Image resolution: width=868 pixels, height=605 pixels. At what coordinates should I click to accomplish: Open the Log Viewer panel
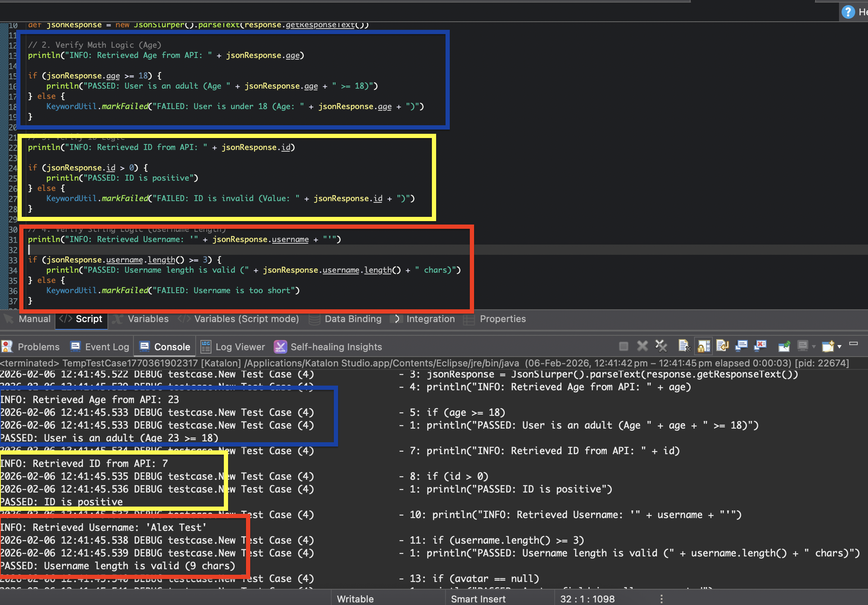232,346
